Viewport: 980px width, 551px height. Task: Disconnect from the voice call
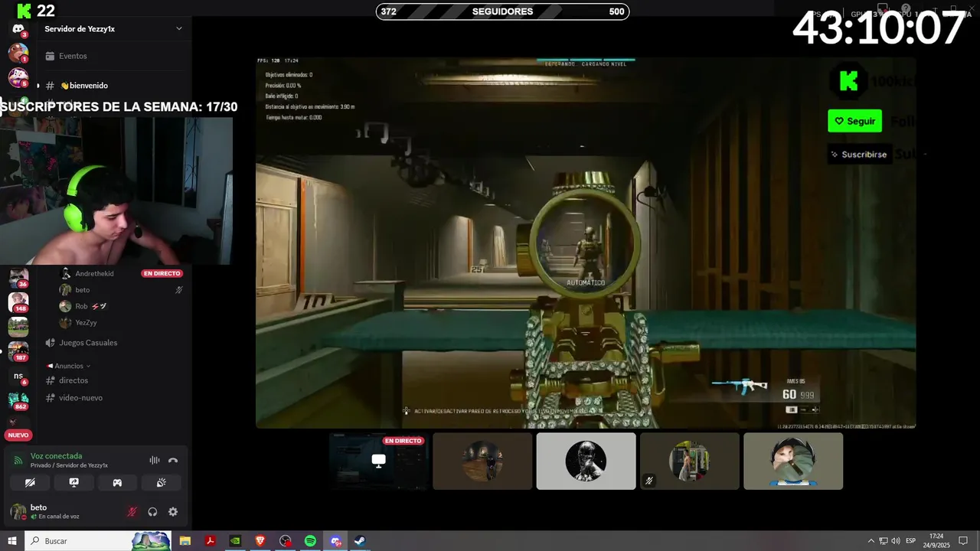(173, 460)
